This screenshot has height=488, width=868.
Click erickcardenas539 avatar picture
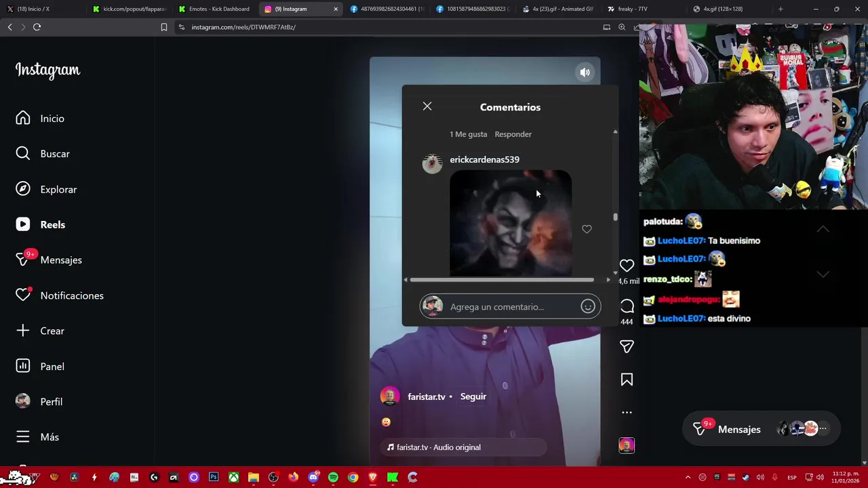[x=432, y=163]
